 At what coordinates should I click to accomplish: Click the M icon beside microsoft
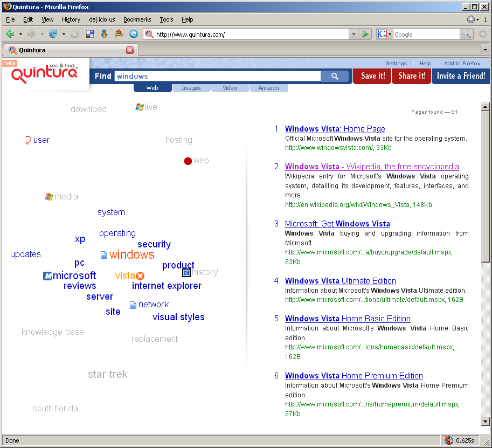(47, 276)
